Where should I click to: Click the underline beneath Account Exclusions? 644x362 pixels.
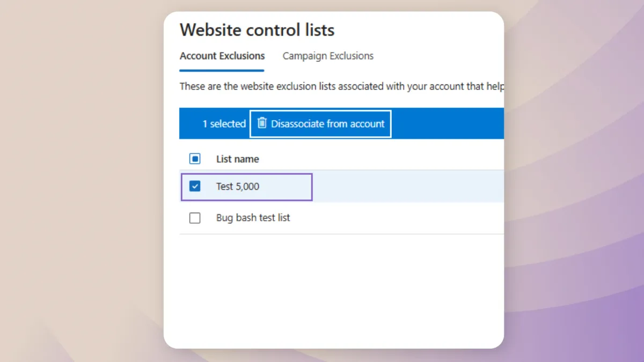pos(222,69)
